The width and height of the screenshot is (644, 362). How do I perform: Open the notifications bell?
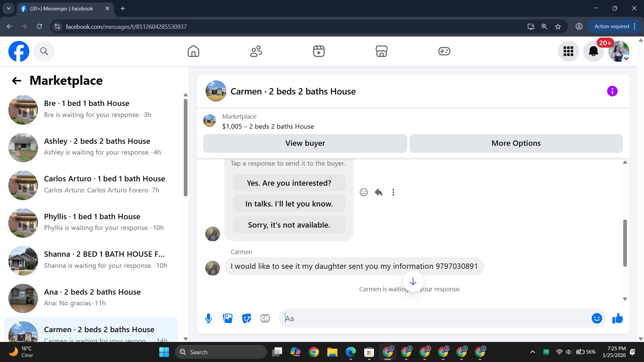pos(594,51)
